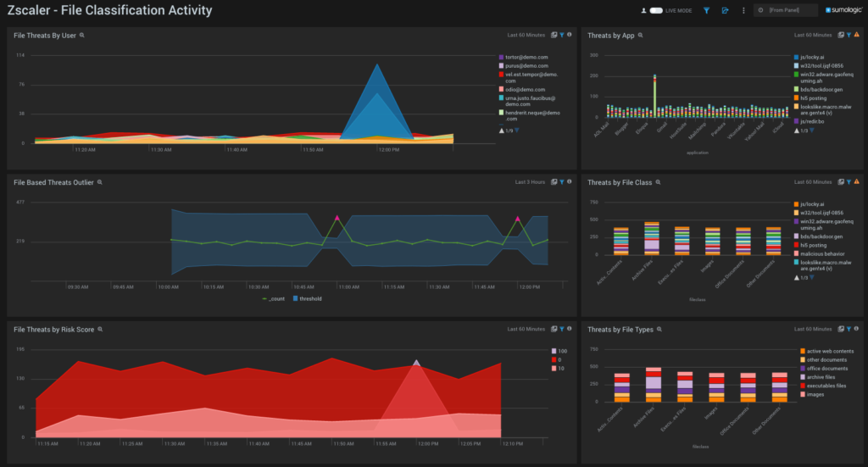Open the queries icon in File Threats By User panel

click(554, 35)
